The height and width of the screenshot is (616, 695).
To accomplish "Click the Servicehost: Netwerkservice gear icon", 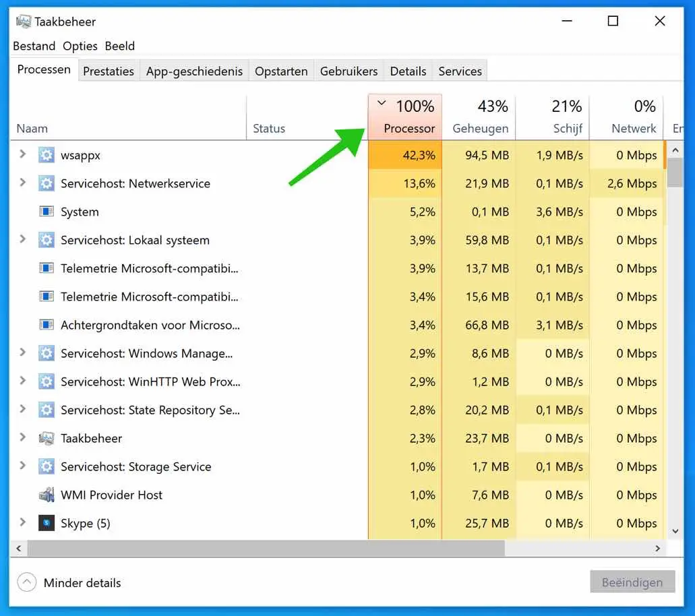I will [x=46, y=183].
